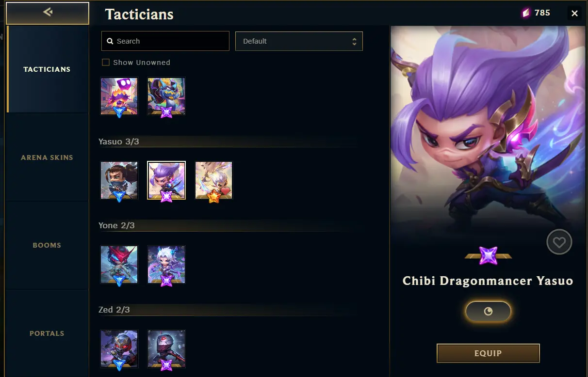Choose the white-haired Yone tactician
This screenshot has height=377, width=588.
(x=166, y=265)
